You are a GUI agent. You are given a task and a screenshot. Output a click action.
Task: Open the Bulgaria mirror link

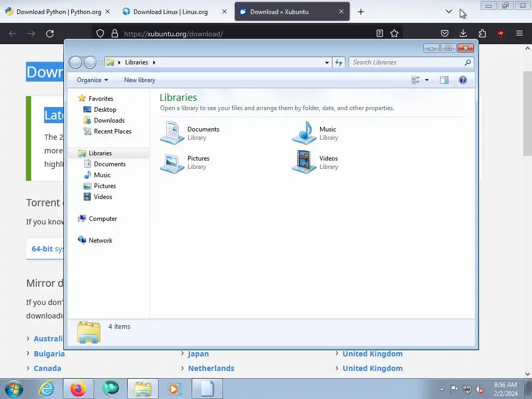[x=49, y=353]
